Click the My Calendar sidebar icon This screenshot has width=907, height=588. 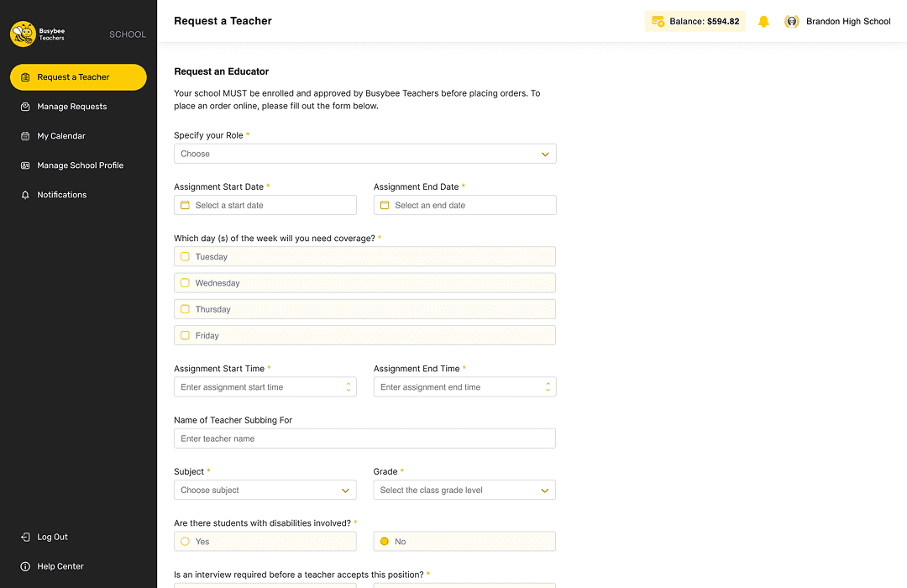pos(24,135)
